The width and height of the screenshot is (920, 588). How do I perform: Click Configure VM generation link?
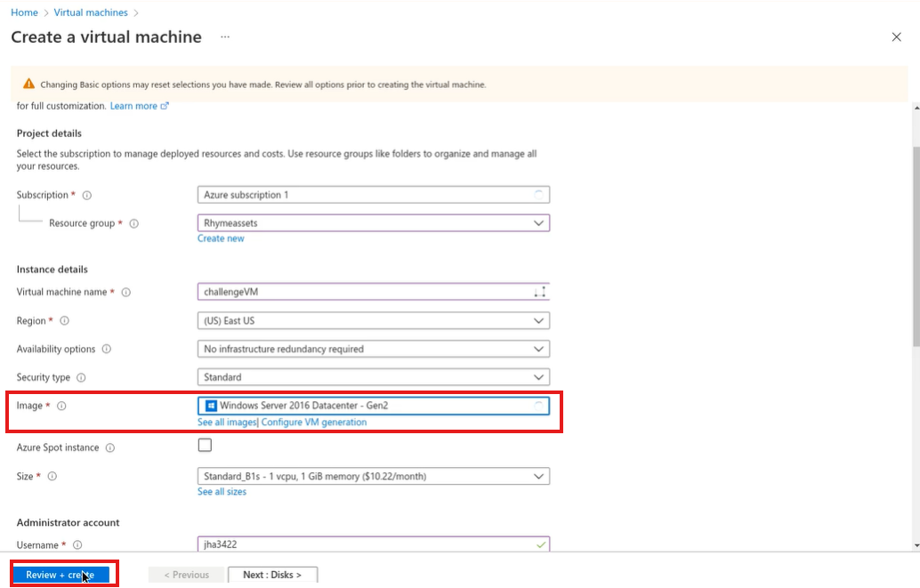point(314,422)
